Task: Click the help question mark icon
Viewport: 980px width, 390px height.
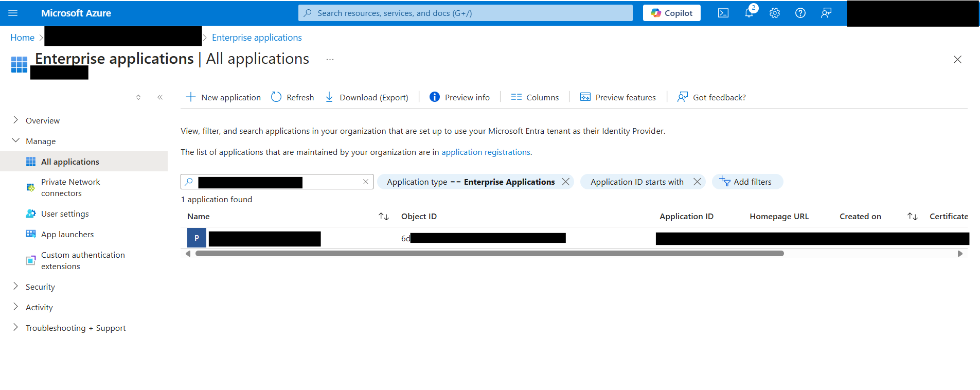Action: (x=800, y=13)
